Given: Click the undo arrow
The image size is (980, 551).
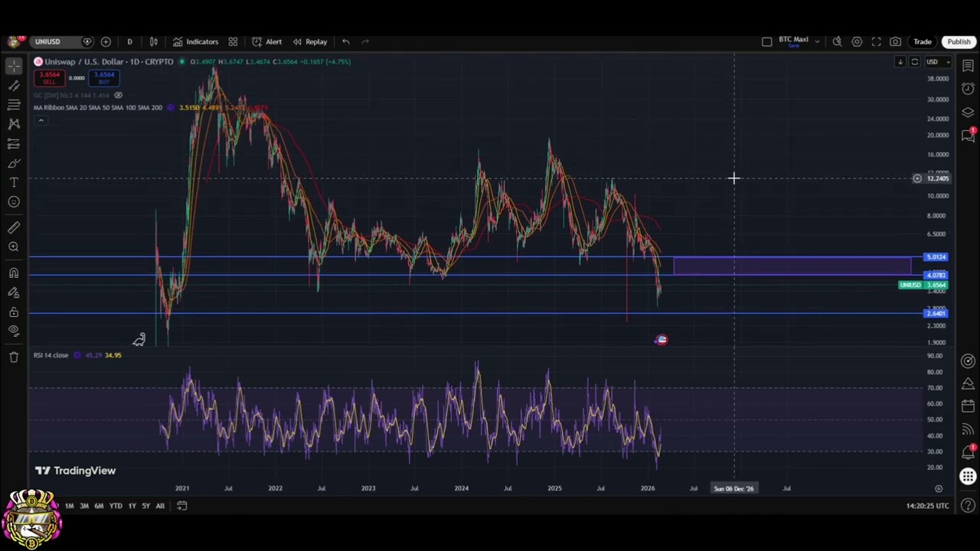Looking at the screenshot, I should (346, 41).
